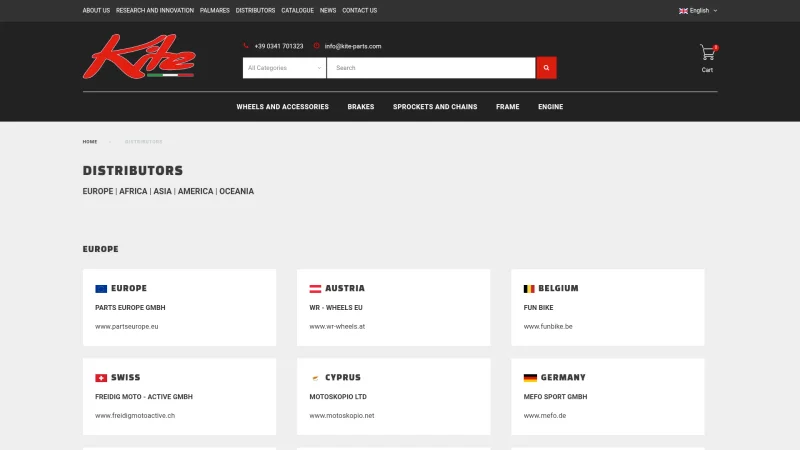Click inside the Search input field
This screenshot has height=450, width=800.
pos(431,68)
